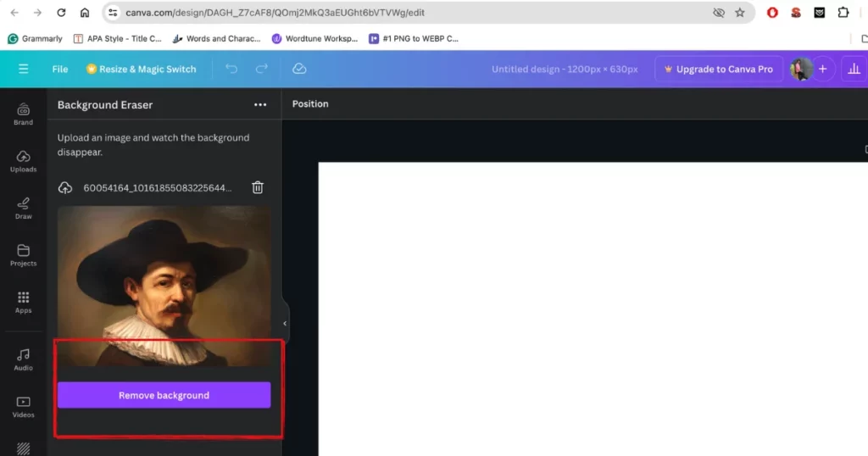This screenshot has height=456, width=868.
Task: Open the Uploads sidebar panel
Action: pyautogui.click(x=23, y=161)
